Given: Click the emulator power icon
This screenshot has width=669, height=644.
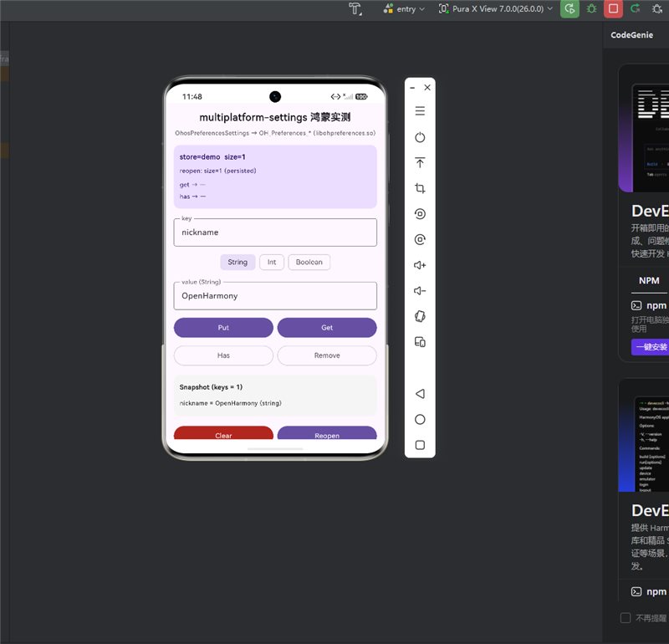Looking at the screenshot, I should (x=420, y=137).
